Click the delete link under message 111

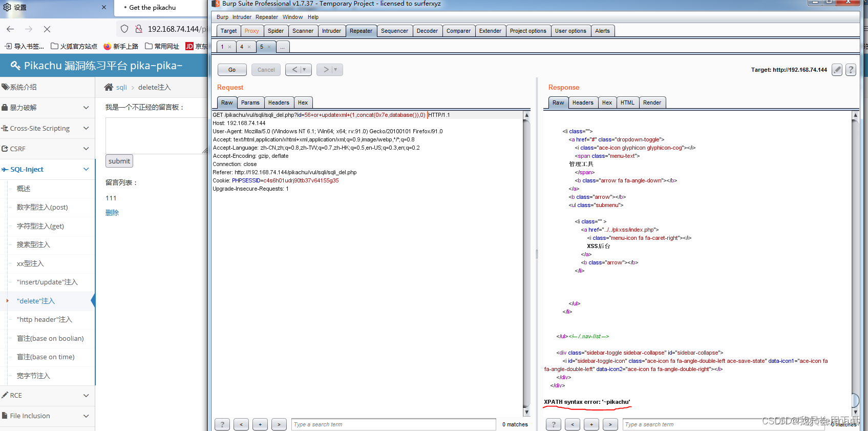click(x=112, y=213)
